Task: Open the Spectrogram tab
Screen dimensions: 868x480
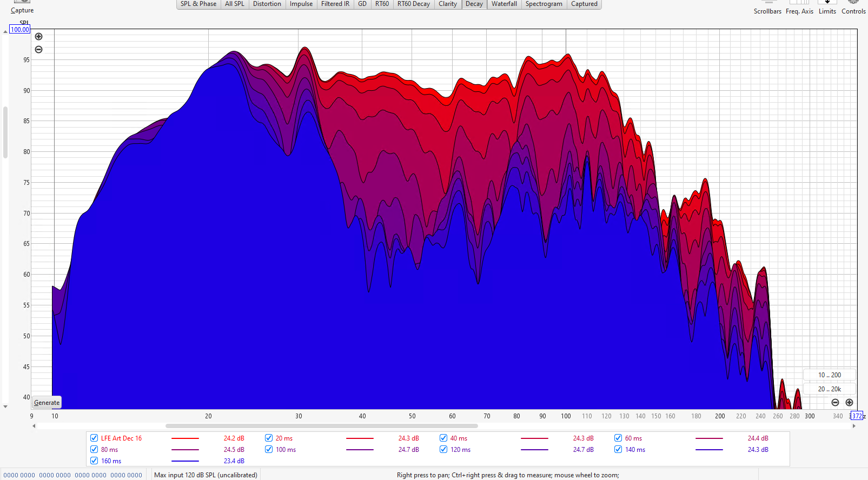Action: click(544, 4)
